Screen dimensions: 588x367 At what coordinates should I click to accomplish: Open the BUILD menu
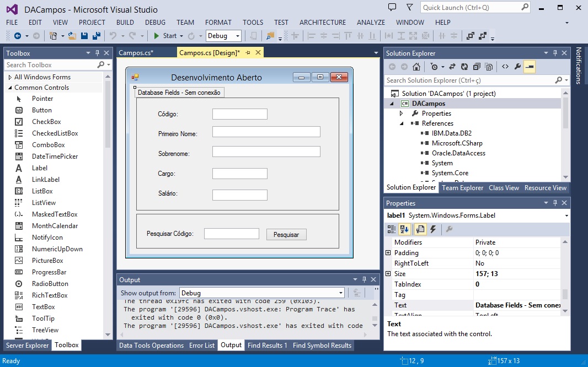pos(125,23)
